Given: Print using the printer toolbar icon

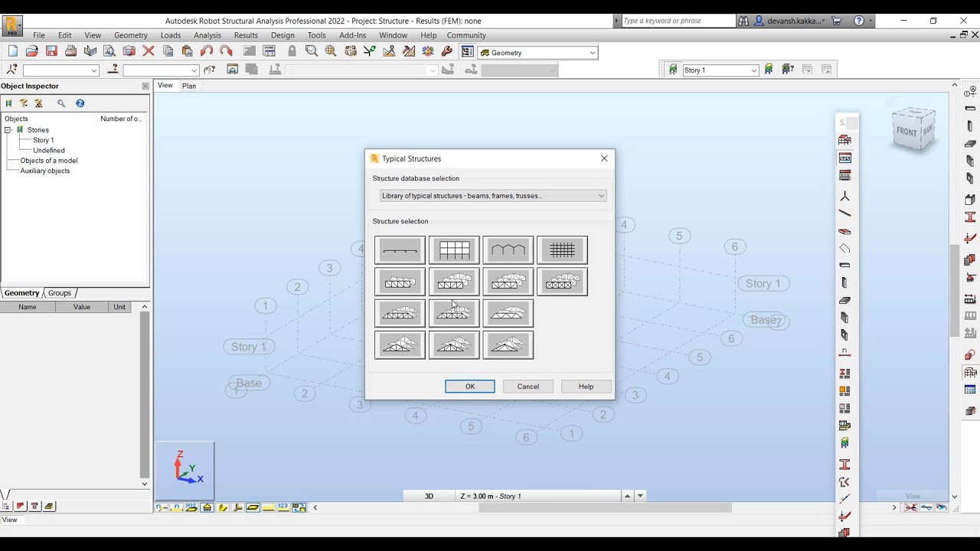Looking at the screenshot, I should tap(70, 51).
